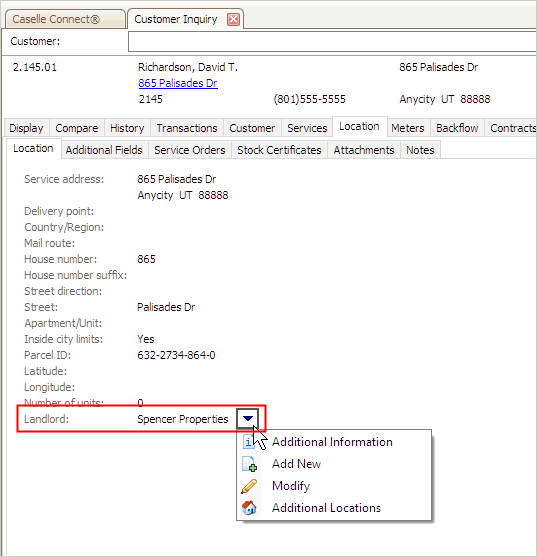Image resolution: width=537 pixels, height=557 pixels.
Task: Close the Customer Inquiry tab
Action: coord(233,19)
